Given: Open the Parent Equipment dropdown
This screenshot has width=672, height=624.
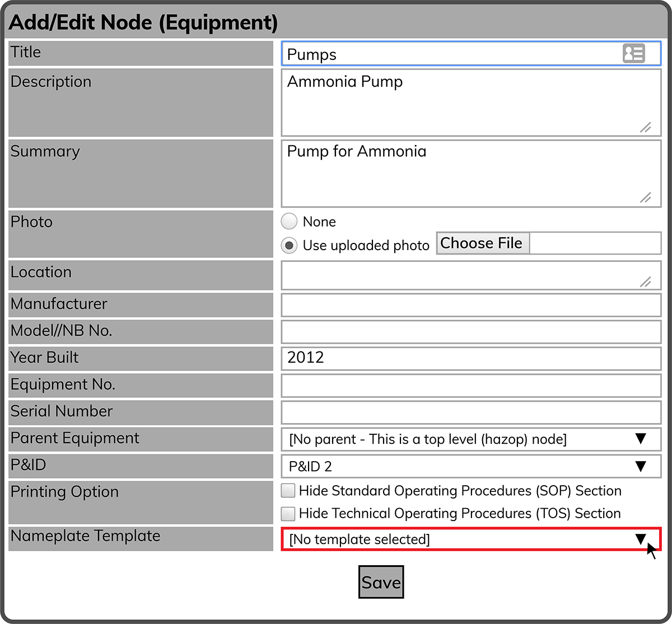Looking at the screenshot, I should tap(470, 439).
